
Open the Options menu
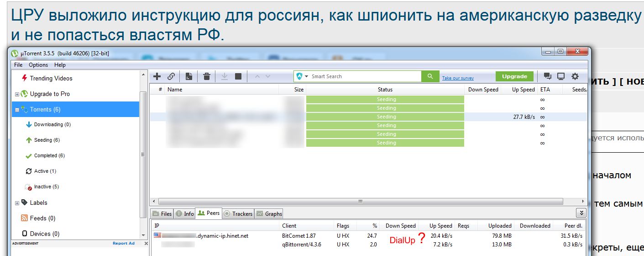pos(38,65)
